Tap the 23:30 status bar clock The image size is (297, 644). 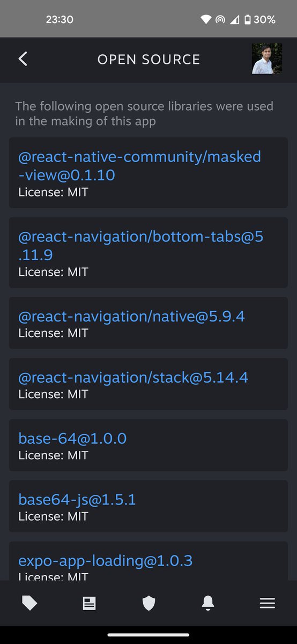tap(60, 20)
